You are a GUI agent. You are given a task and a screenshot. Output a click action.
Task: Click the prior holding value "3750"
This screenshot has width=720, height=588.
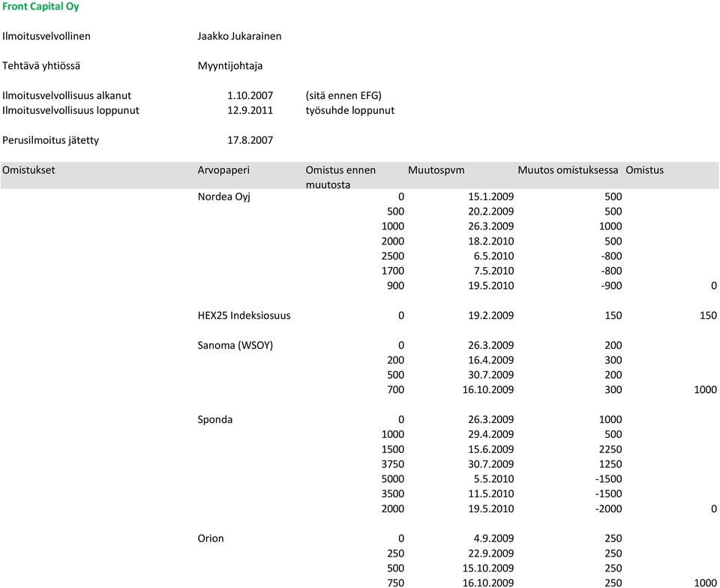tap(392, 464)
